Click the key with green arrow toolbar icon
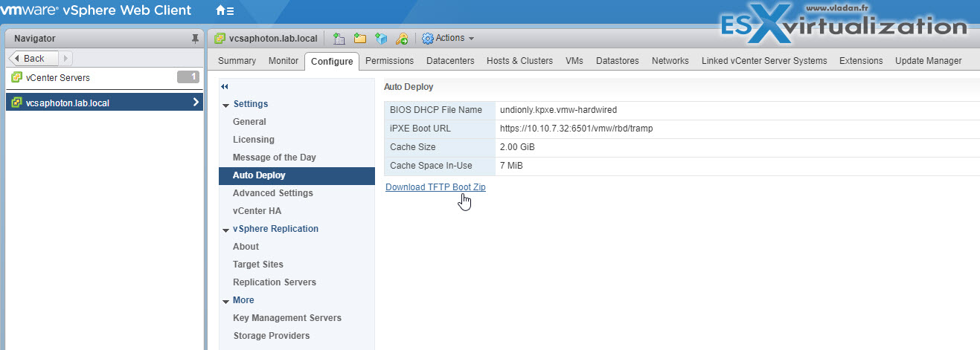 (402, 39)
